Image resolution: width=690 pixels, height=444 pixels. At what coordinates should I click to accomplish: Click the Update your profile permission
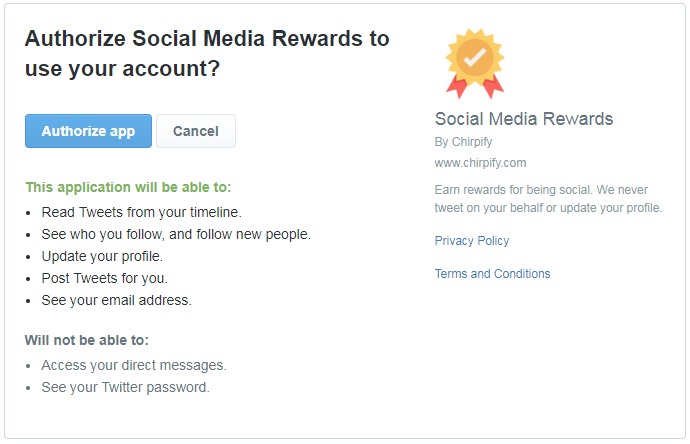click(x=102, y=256)
